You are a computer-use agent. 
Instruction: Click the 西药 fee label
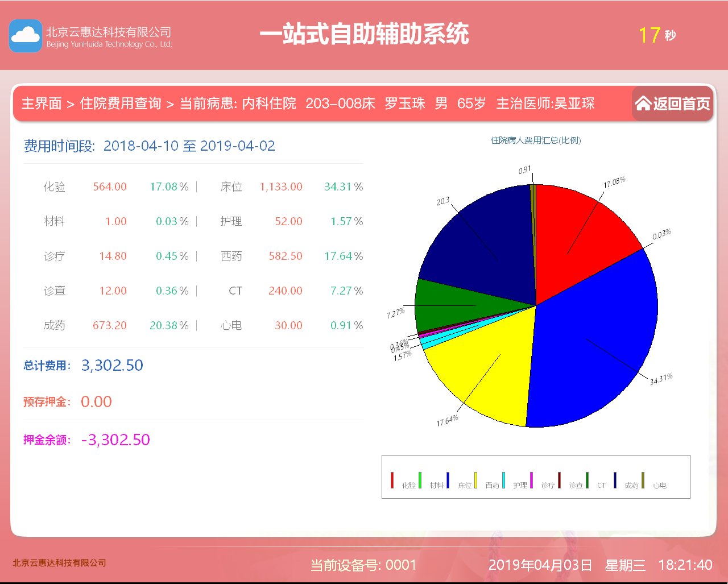pos(231,256)
